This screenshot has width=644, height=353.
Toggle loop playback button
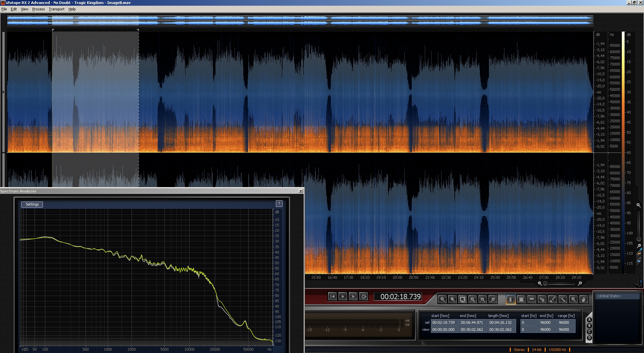coord(363,297)
